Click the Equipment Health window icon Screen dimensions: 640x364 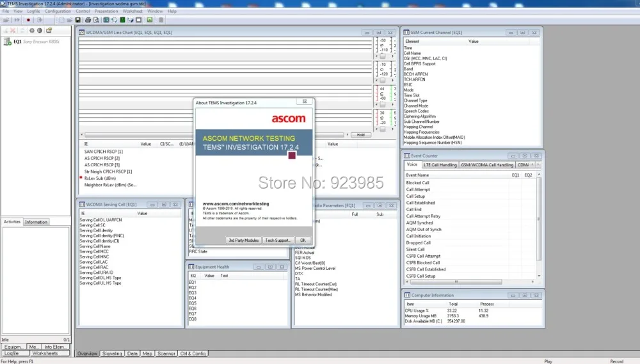191,267
